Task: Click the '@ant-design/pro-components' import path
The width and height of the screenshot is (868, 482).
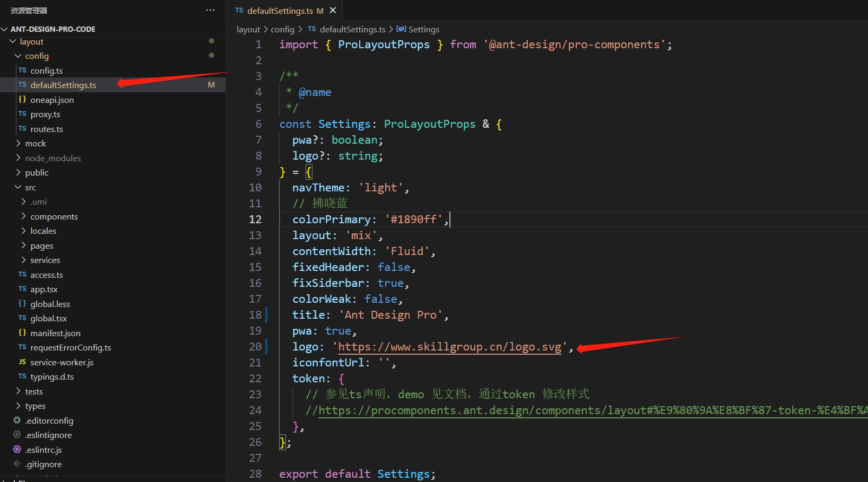Action: pyautogui.click(x=575, y=45)
